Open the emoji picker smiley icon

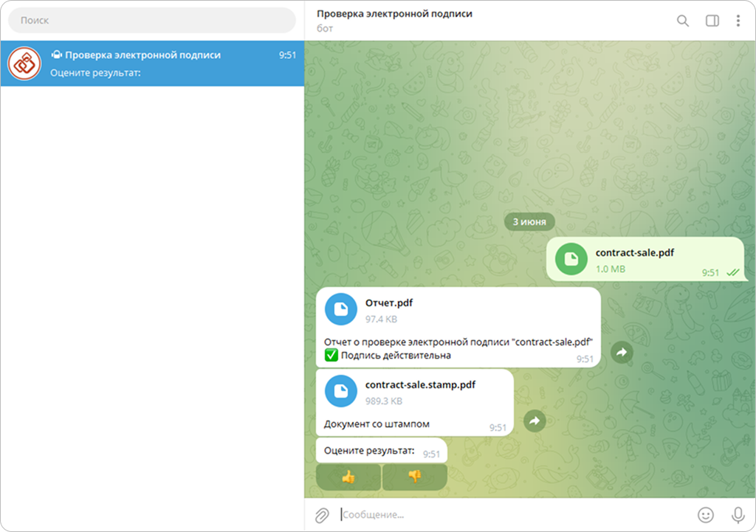click(706, 514)
